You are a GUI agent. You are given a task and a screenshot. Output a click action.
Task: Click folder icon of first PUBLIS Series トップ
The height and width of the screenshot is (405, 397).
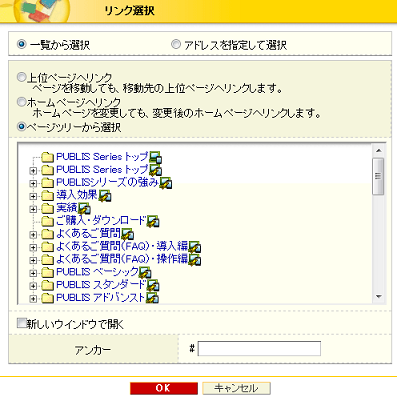click(48, 157)
